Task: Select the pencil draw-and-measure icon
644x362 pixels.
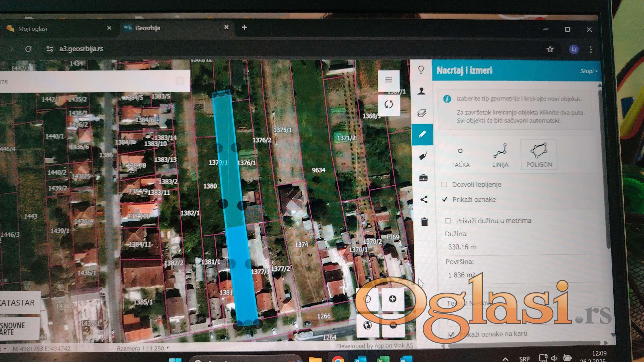Action: pyautogui.click(x=422, y=134)
